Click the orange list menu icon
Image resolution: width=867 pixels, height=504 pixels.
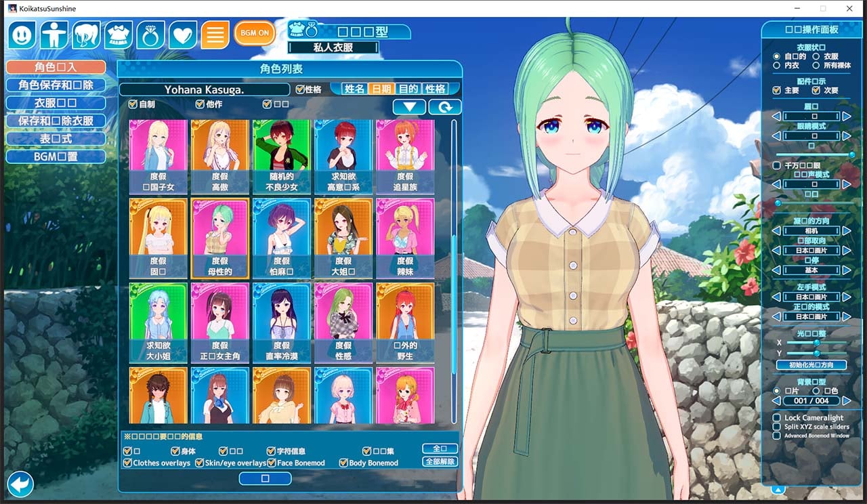215,33
